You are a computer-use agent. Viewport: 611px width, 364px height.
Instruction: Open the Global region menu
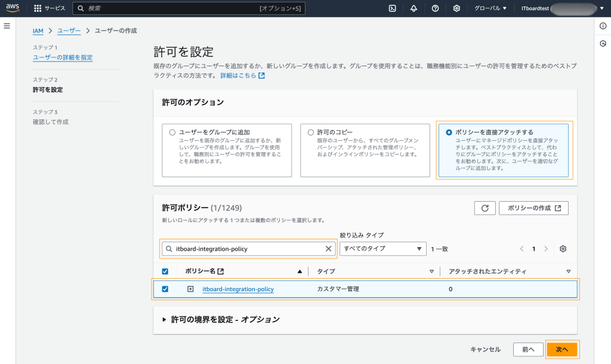[x=490, y=8]
